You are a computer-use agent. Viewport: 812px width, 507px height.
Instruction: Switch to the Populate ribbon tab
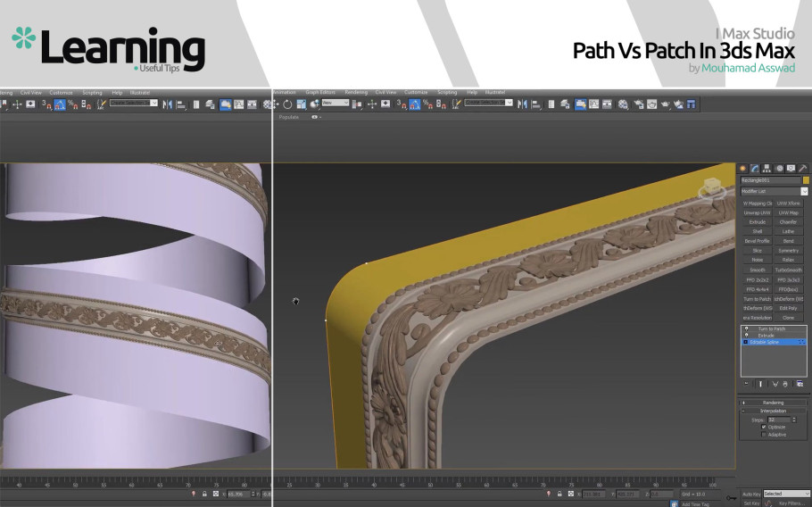[289, 117]
